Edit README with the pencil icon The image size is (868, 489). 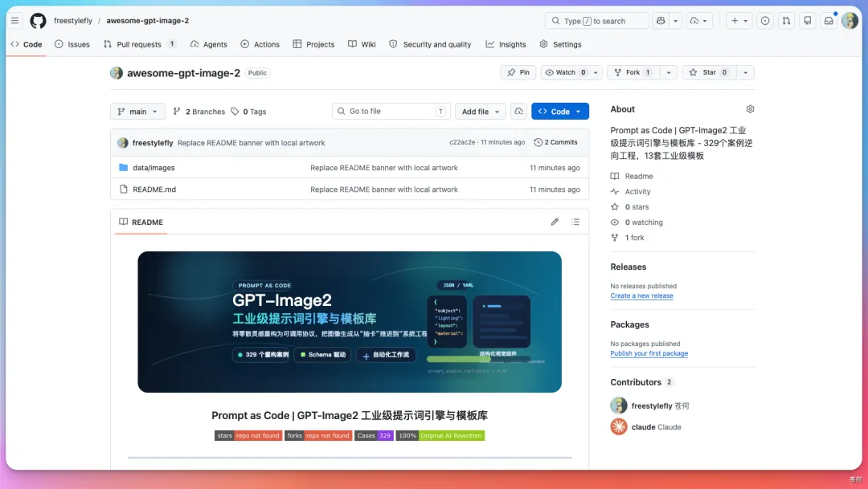555,222
